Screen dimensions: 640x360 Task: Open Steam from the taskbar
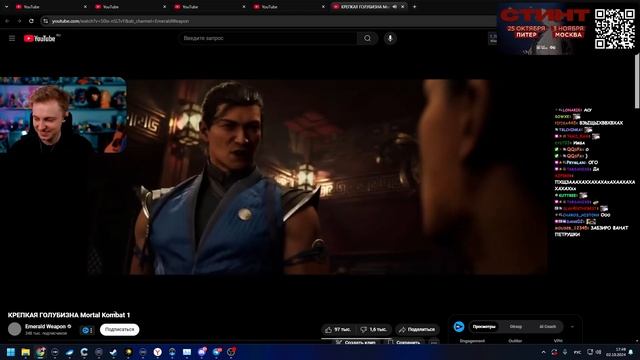(x=113, y=352)
